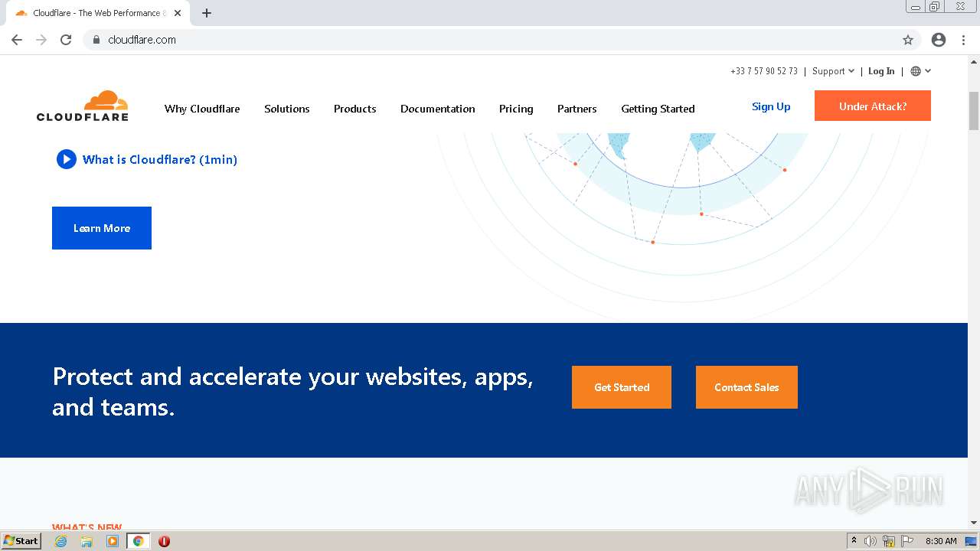Close the Cloudflare tab
This screenshot has height=551, width=980.
point(178,13)
